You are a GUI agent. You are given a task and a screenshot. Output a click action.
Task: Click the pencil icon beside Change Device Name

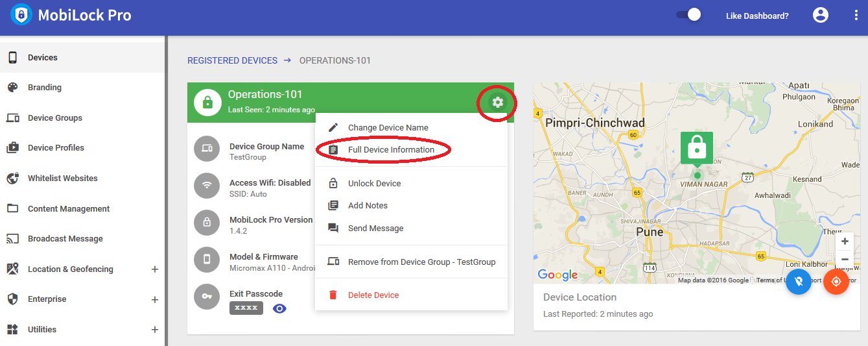click(333, 127)
